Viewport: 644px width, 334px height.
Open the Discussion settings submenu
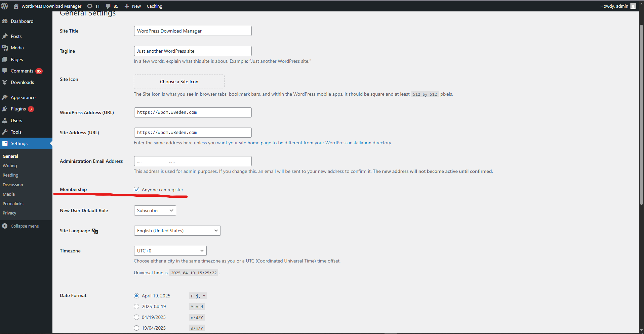click(x=13, y=185)
